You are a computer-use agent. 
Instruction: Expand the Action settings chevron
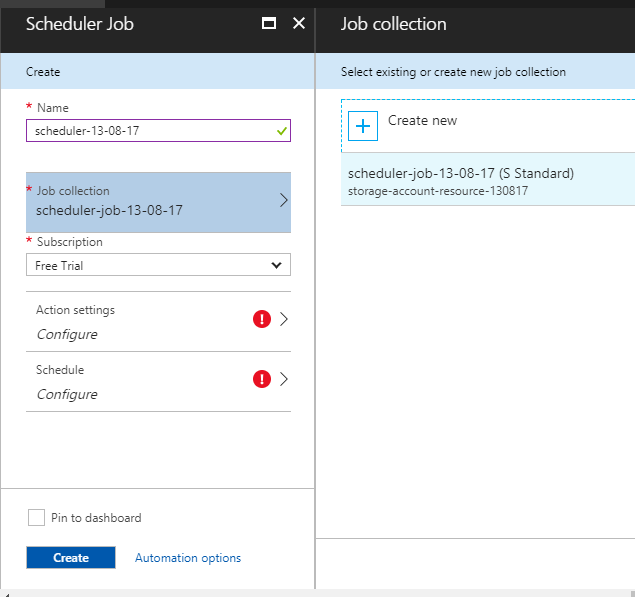[283, 319]
